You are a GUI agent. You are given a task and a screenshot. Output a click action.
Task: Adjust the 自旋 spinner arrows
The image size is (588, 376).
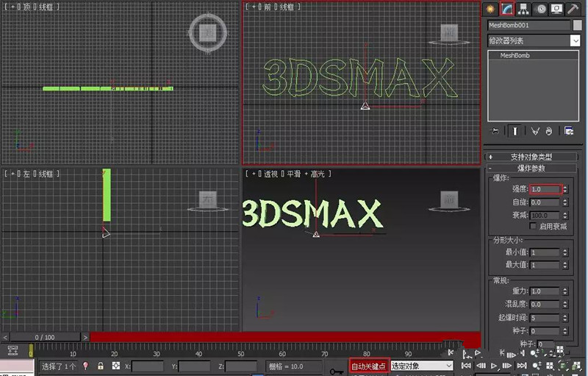coord(565,202)
